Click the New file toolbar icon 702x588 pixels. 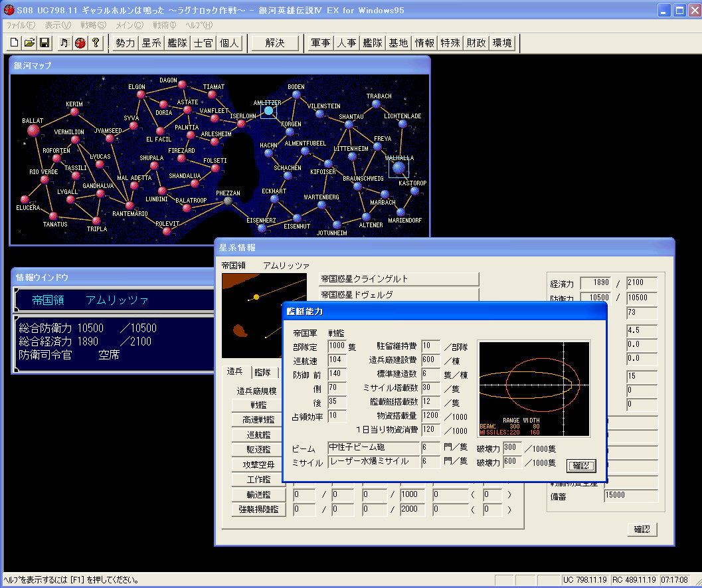pyautogui.click(x=14, y=43)
